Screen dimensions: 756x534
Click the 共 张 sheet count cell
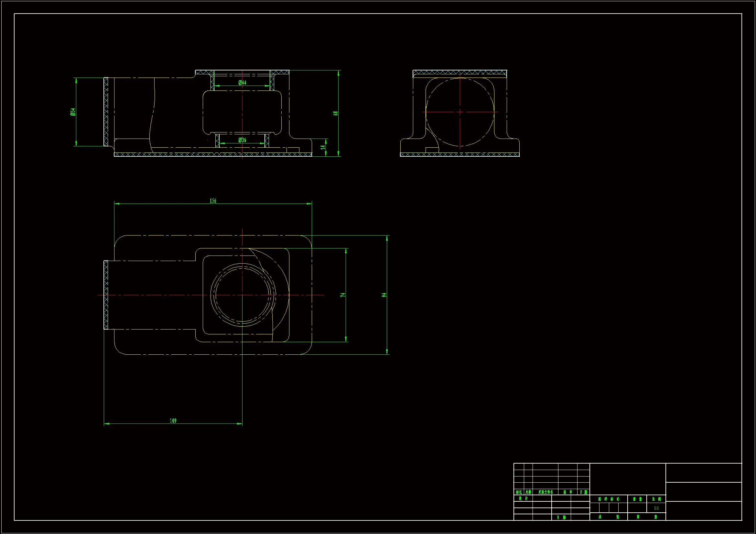(x=609, y=517)
